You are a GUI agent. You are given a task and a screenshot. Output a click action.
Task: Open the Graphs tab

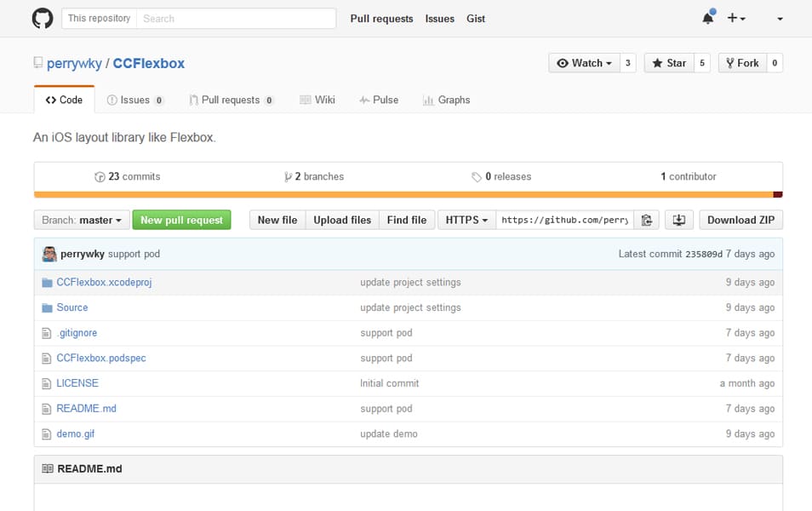click(446, 100)
